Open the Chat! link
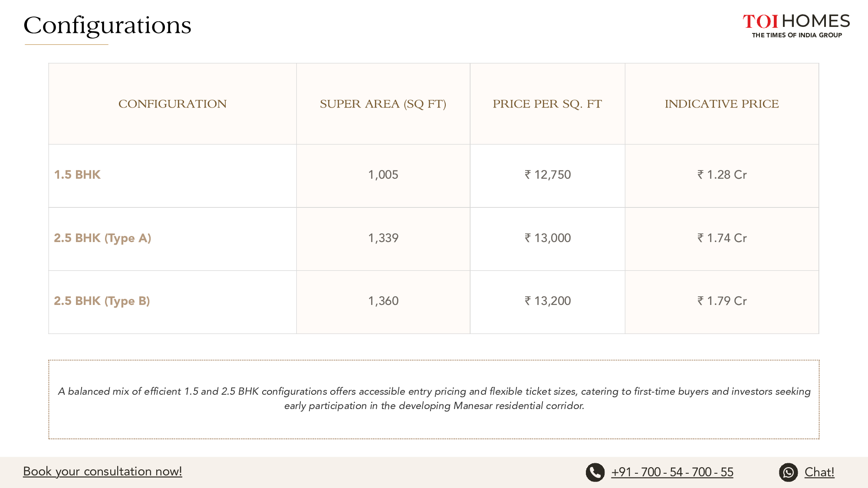Image resolution: width=868 pixels, height=488 pixels. 819,472
